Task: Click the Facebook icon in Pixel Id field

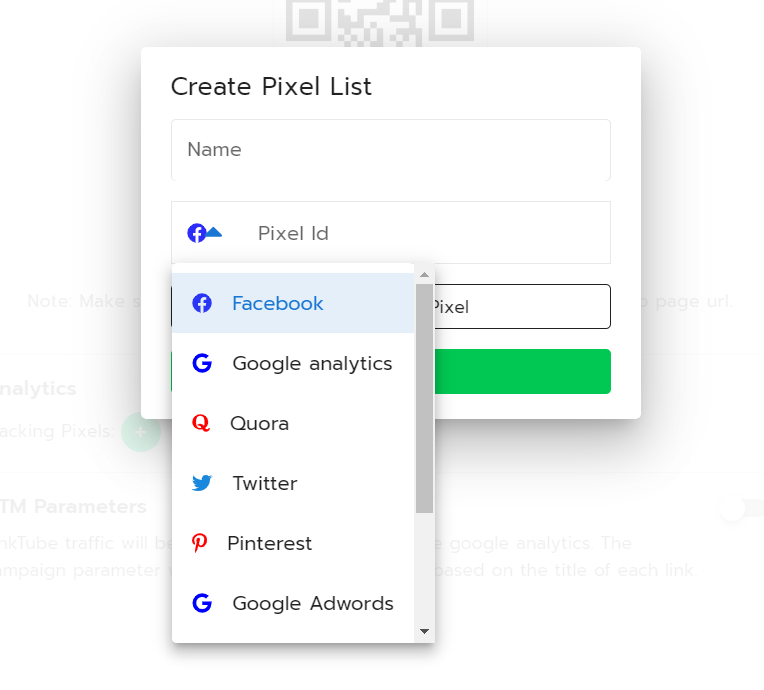Action: pos(197,233)
